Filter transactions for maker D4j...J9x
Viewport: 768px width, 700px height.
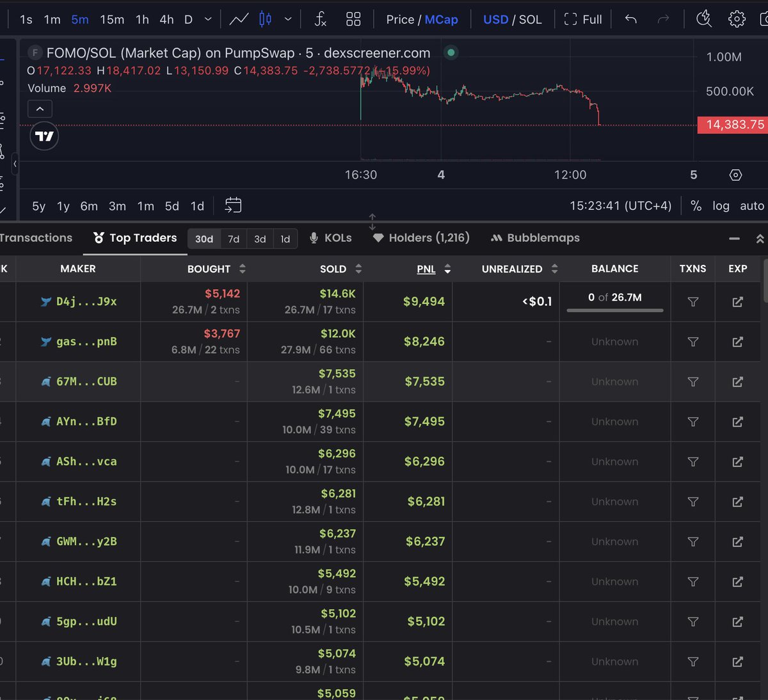pyautogui.click(x=692, y=301)
